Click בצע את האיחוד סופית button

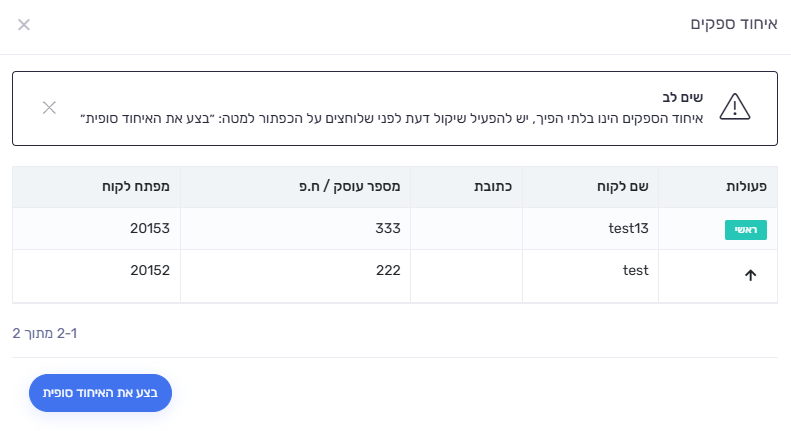[100, 393]
